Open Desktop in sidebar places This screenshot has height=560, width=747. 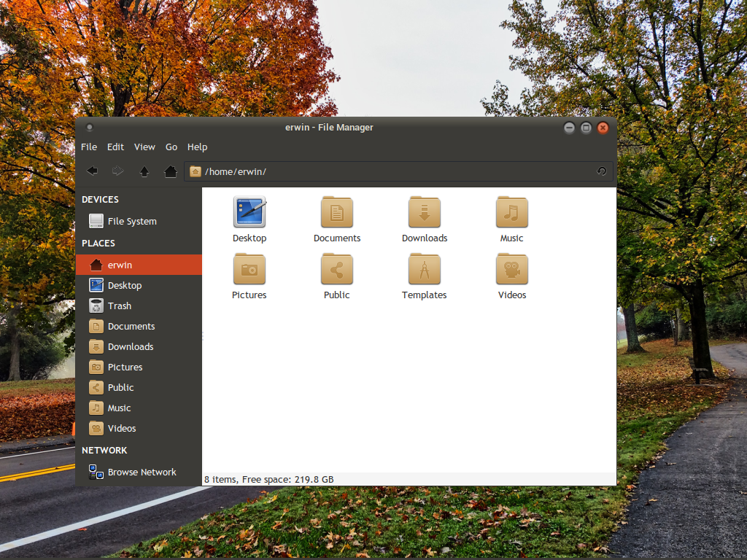click(139, 285)
